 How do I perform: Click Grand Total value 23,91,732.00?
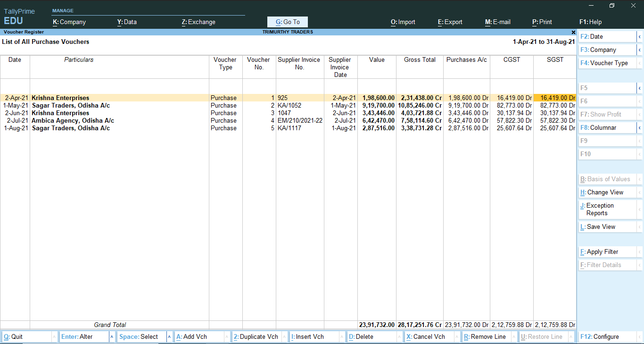tap(377, 325)
